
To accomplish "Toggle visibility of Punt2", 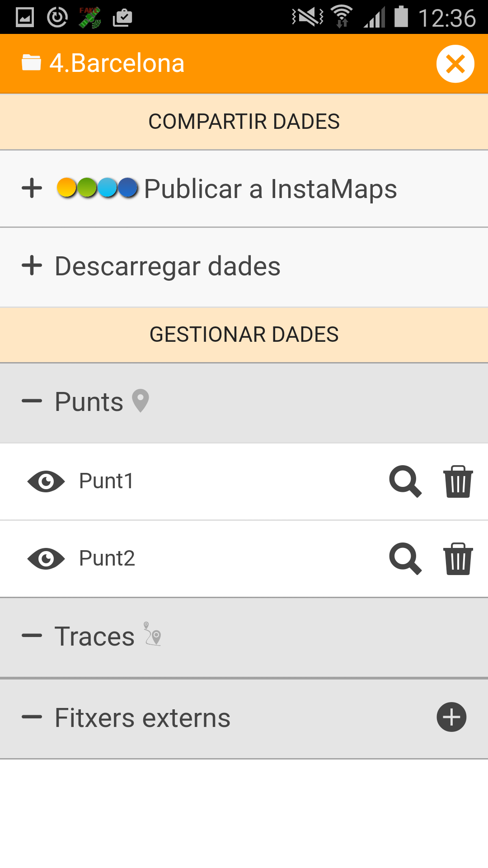I will (46, 559).
